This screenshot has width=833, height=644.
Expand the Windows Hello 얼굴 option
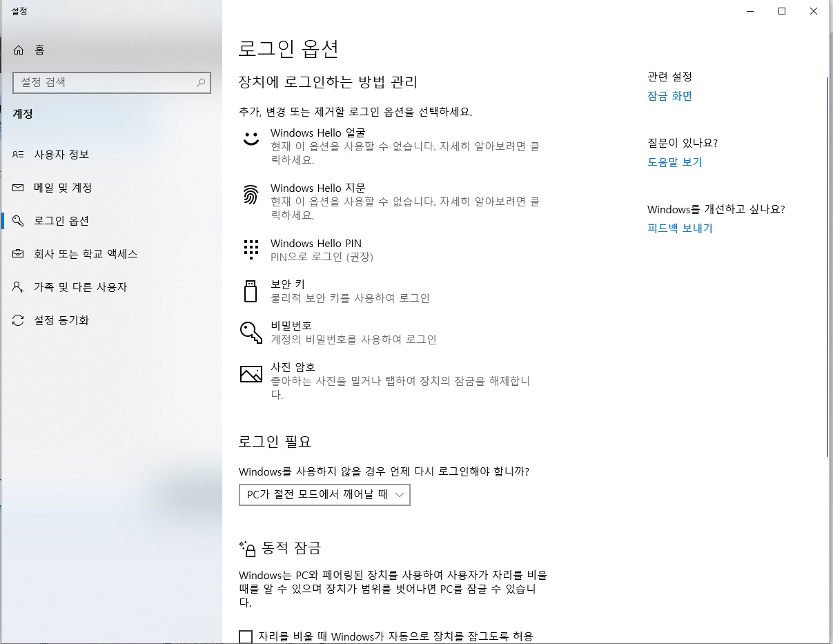(392, 146)
